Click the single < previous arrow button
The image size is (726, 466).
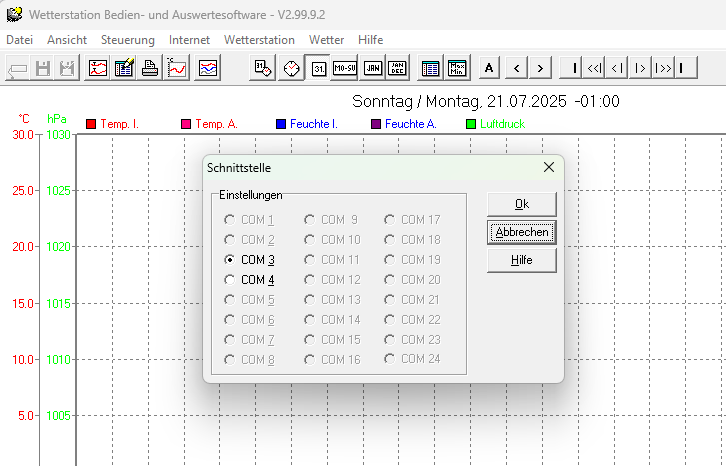(x=517, y=69)
